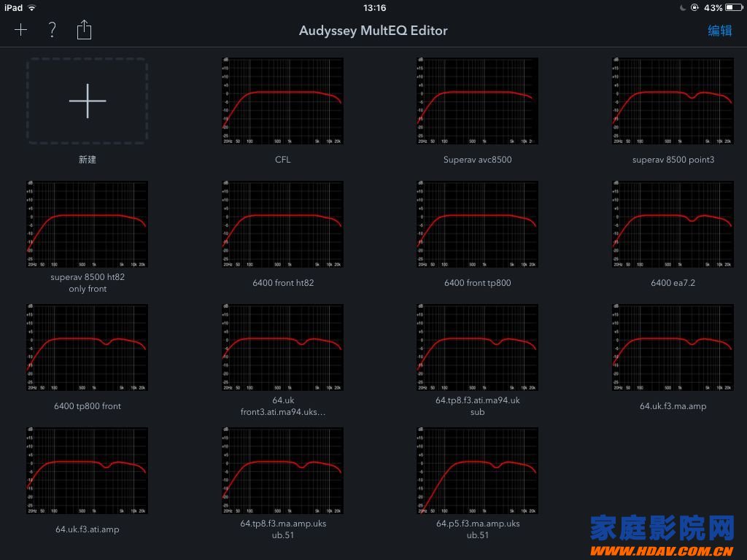Tap the Audyssey MultEQ Editor title
Image resolution: width=747 pixels, height=560 pixels.
tap(373, 31)
